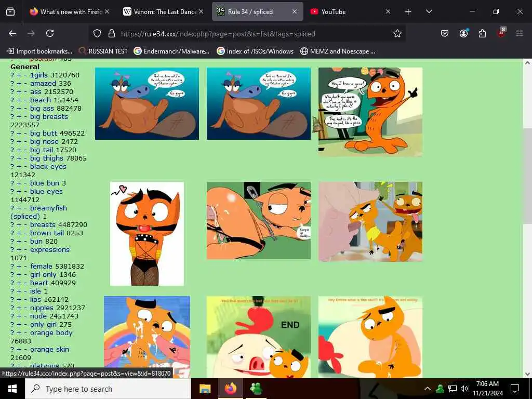Open Firefox View in the tab bar

(x=10, y=11)
